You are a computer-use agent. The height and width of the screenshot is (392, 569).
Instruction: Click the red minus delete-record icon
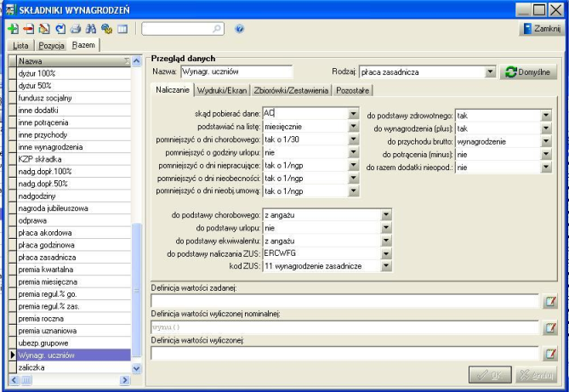pos(29,29)
